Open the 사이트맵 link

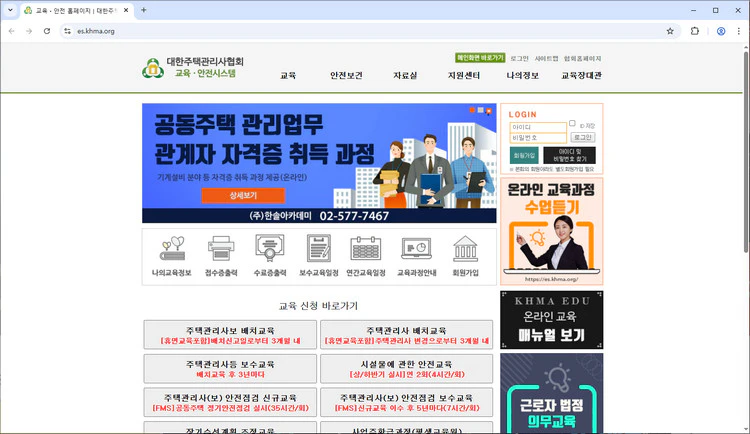point(546,58)
